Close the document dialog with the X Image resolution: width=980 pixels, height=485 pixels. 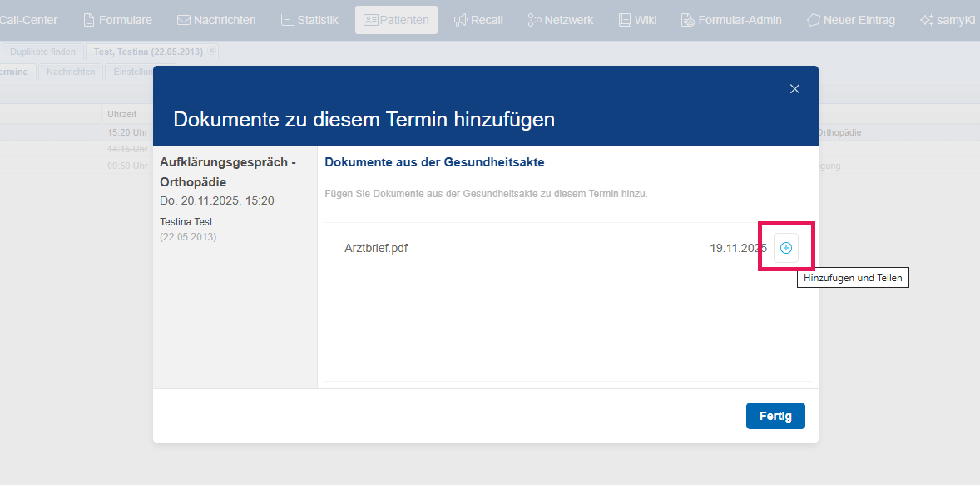tap(794, 89)
